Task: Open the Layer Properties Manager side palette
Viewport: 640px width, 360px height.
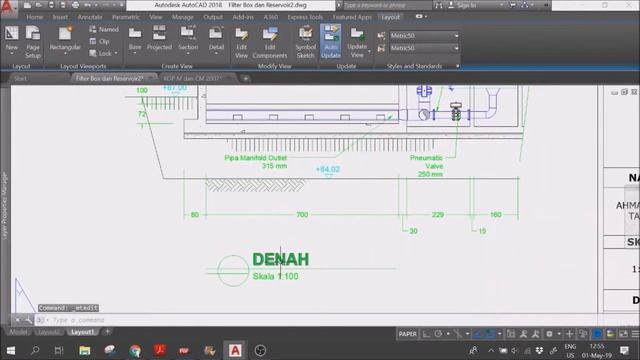Action: point(4,206)
